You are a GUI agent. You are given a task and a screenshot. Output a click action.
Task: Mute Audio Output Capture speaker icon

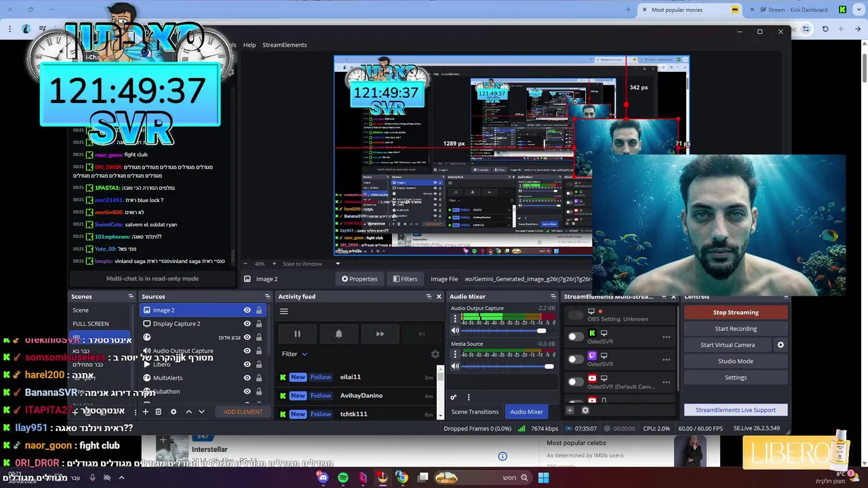tap(455, 331)
